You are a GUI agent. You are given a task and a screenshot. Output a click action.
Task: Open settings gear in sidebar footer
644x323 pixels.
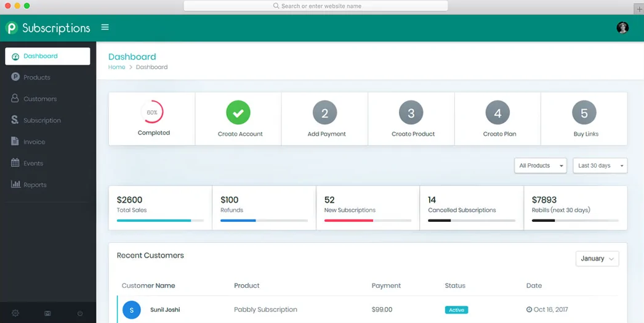[15, 313]
